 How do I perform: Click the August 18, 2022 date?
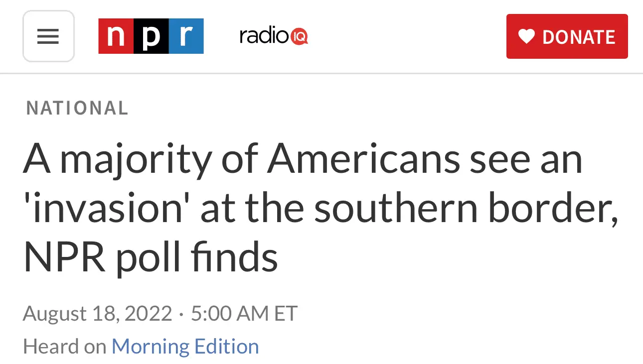pos(97,314)
